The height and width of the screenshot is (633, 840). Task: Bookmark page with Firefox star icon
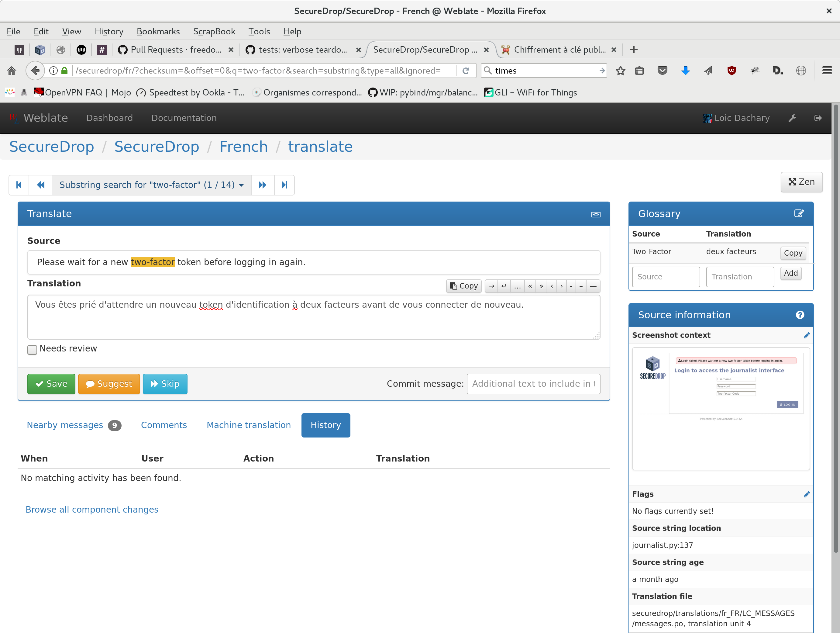coord(621,71)
